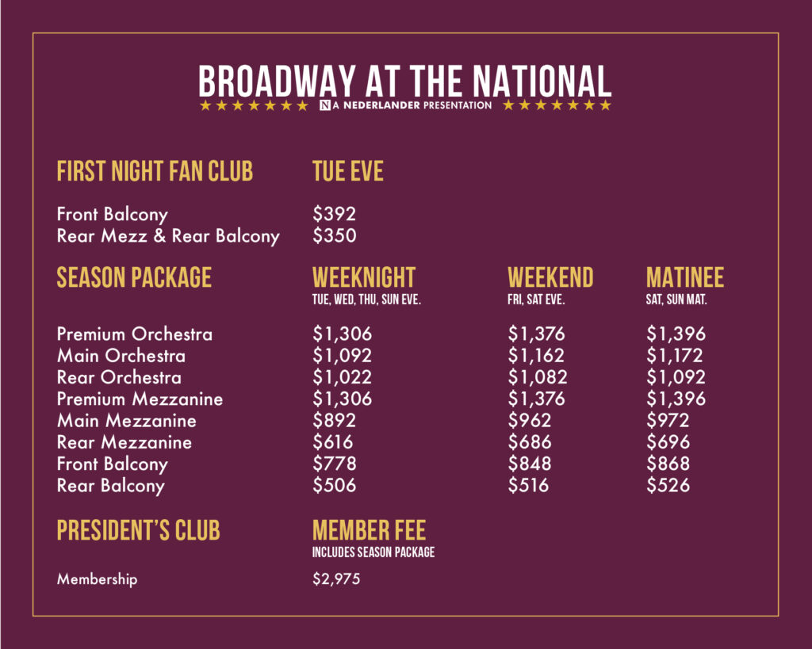Image resolution: width=812 pixels, height=649 pixels.
Task: Choose Rear Mezzanine weekend price $686
Action: [x=529, y=442]
